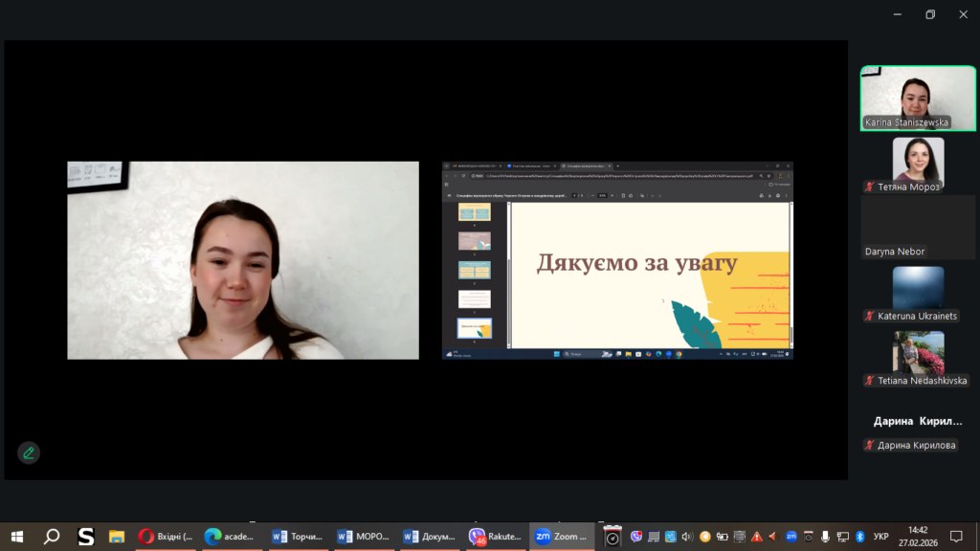Switch to the Opera browser window
Image resolution: width=980 pixels, height=551 pixels.
tap(166, 537)
